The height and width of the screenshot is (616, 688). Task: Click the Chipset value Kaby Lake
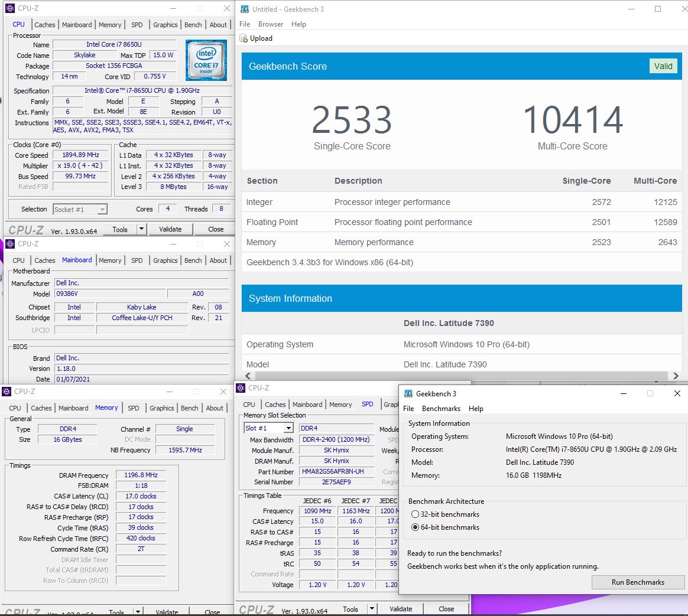142,307
